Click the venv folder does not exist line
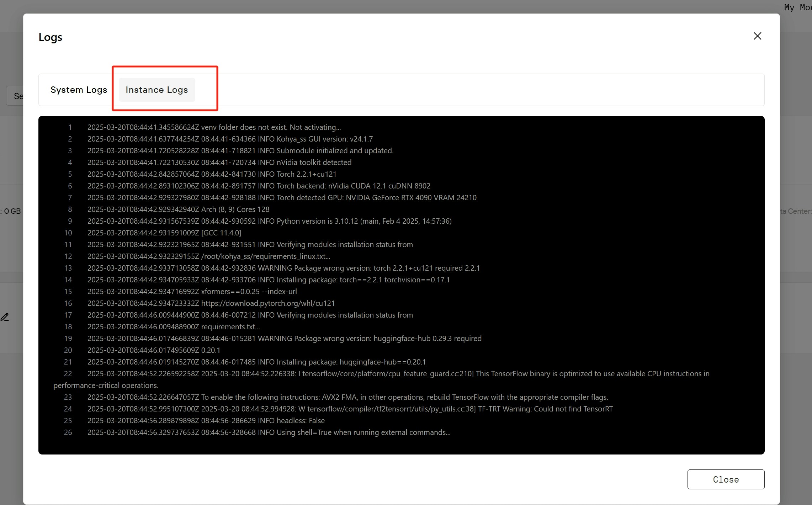 214,127
